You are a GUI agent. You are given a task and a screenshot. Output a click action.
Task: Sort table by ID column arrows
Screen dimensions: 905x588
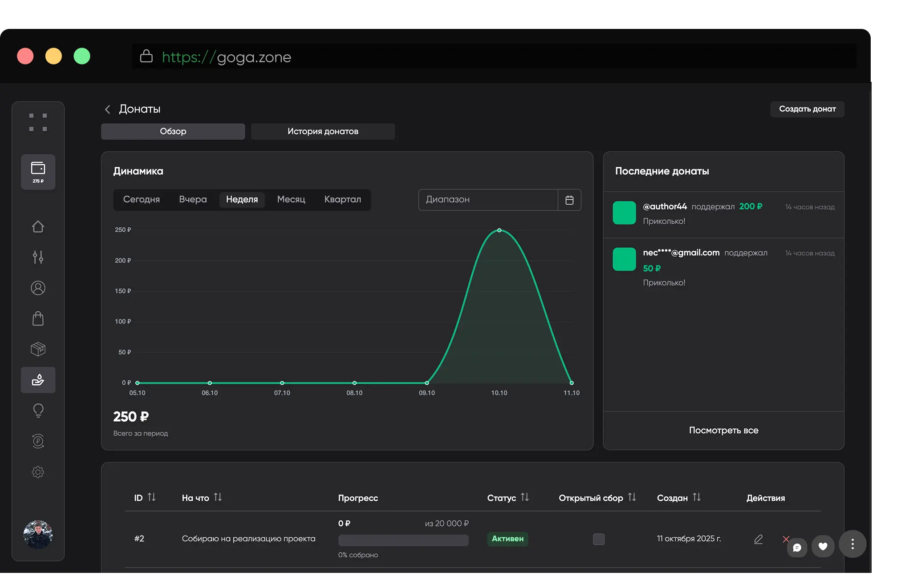pyautogui.click(x=152, y=497)
